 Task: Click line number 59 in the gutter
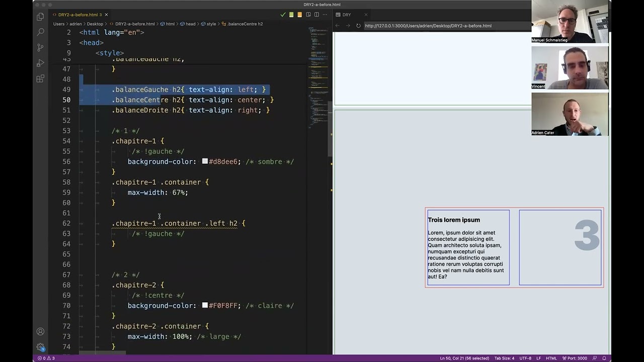point(66,192)
